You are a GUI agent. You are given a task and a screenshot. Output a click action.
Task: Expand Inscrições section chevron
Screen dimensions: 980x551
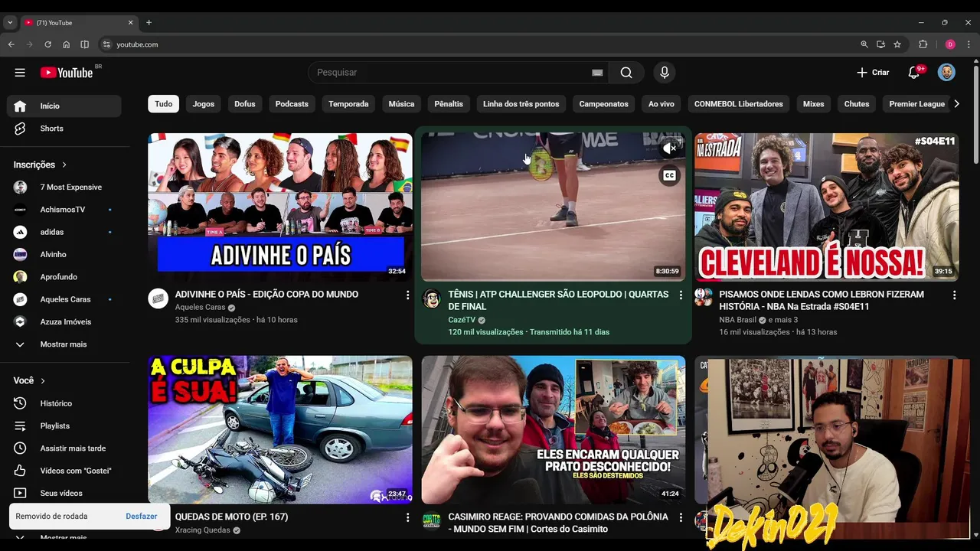pos(64,165)
